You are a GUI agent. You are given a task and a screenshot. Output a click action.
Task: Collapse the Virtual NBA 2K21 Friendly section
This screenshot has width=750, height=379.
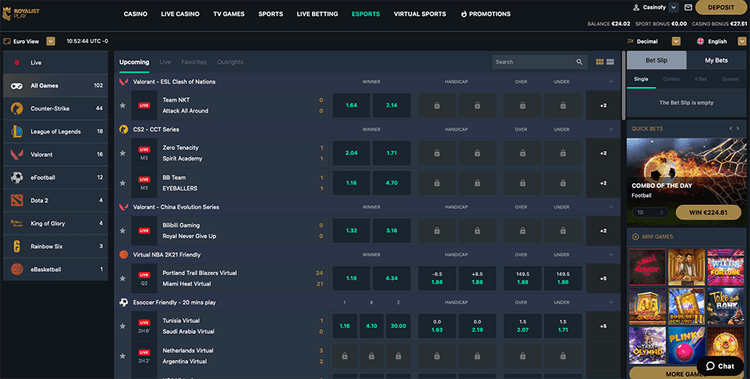coord(611,255)
